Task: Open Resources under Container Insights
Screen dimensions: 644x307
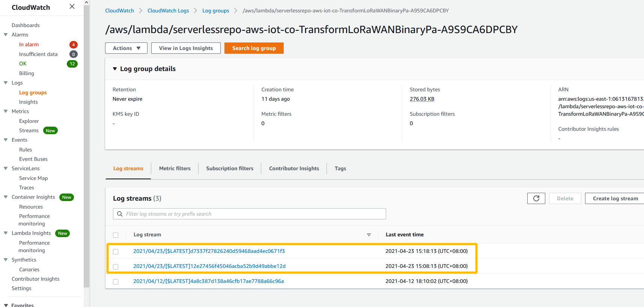Action: click(x=31, y=207)
